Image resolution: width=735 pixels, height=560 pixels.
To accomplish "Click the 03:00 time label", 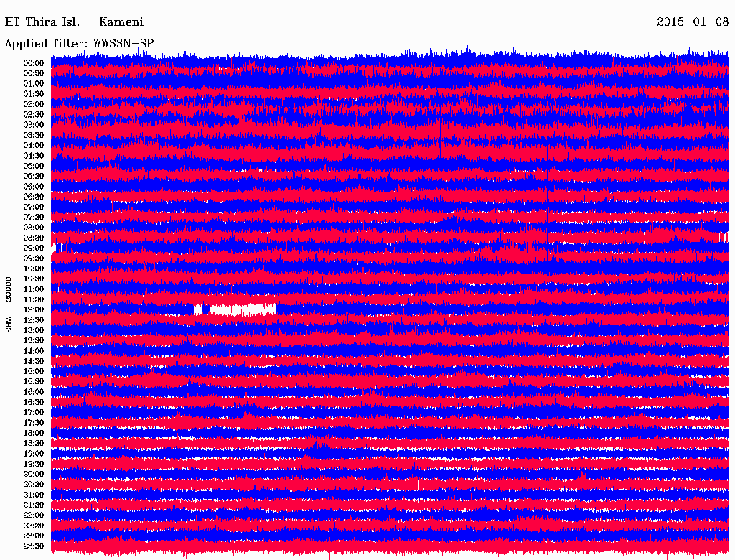I will click(34, 125).
